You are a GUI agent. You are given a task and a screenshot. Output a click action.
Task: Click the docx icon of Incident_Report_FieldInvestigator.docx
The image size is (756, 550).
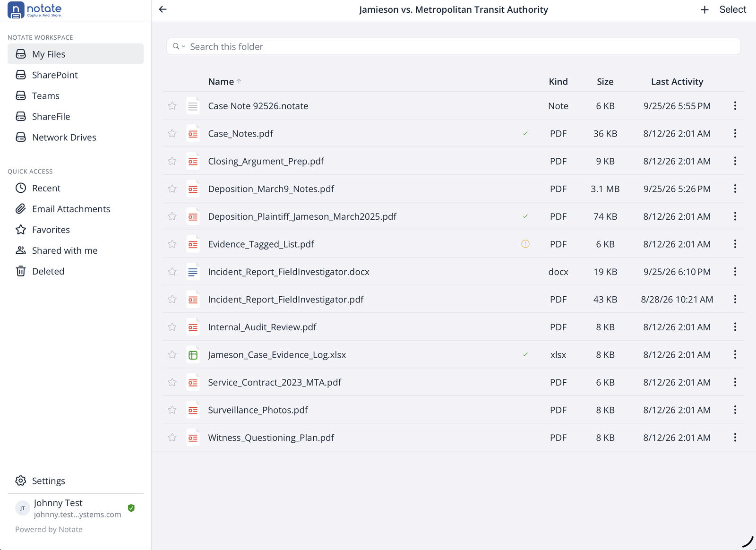[193, 272]
